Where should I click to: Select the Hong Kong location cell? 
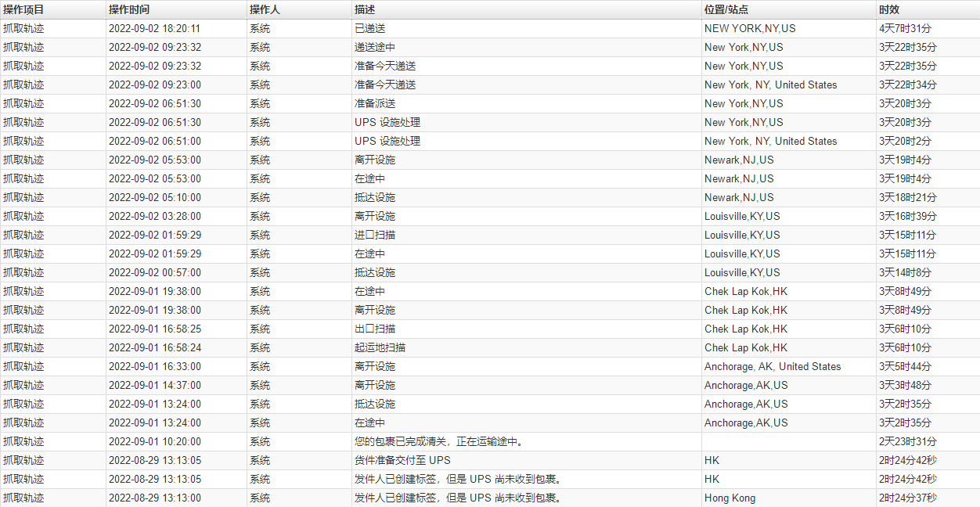pos(730,498)
